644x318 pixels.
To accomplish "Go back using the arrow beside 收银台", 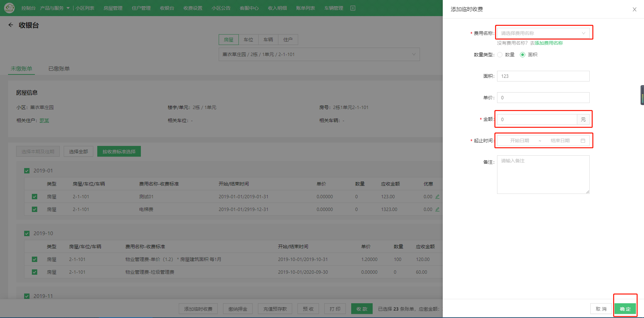I will pyautogui.click(x=11, y=25).
